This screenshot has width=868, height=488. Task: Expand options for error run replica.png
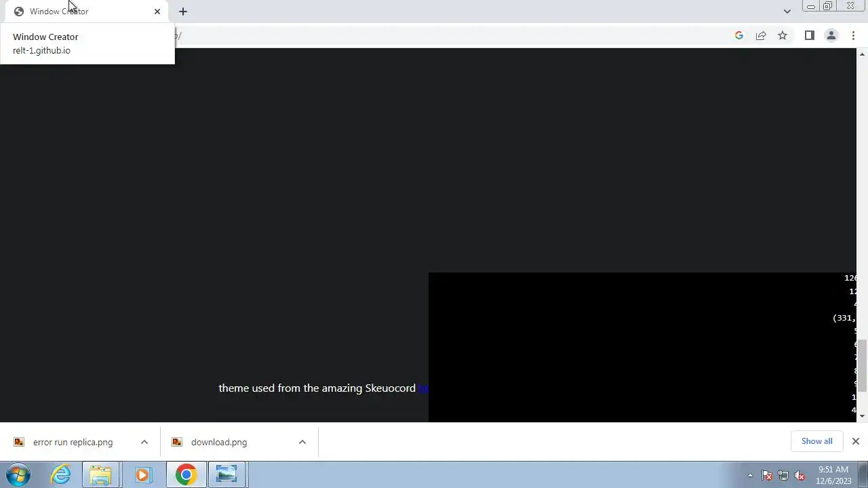pyautogui.click(x=144, y=442)
